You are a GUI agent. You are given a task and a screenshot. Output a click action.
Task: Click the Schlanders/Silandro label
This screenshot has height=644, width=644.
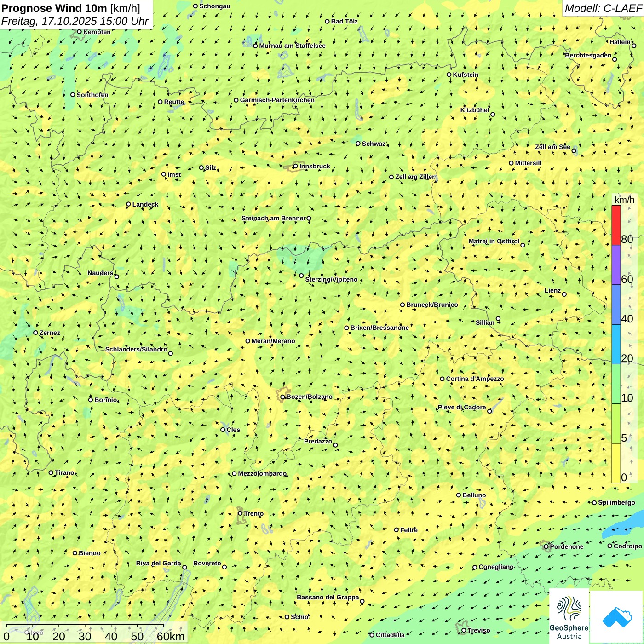(x=136, y=349)
